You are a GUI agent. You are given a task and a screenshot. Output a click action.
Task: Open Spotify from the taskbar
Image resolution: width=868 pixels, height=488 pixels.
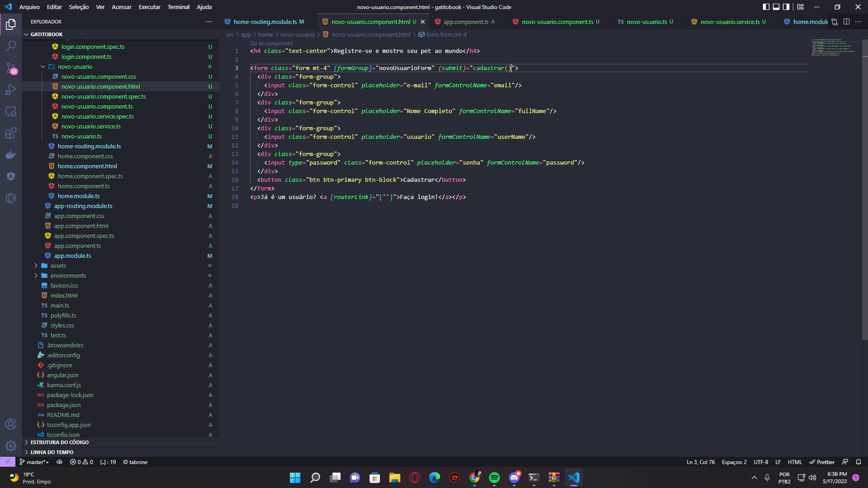[x=494, y=478]
